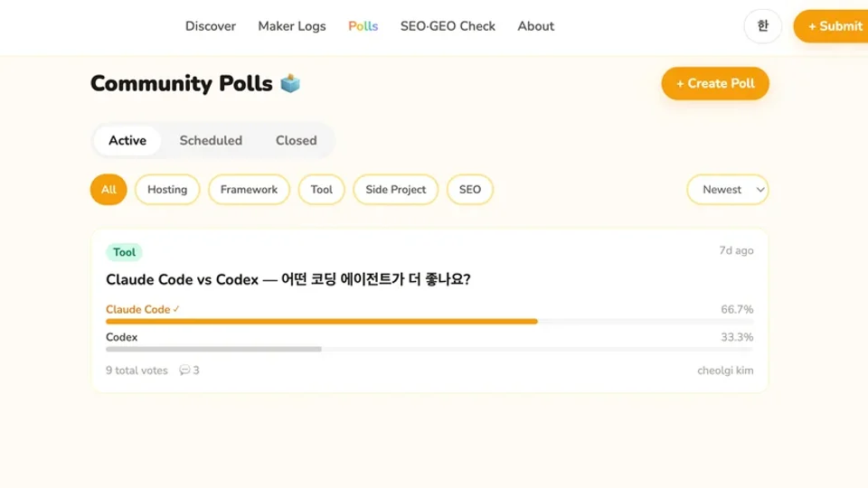Viewport: 868px width, 488px height.
Task: Open the Newest sort dropdown
Action: [x=728, y=190]
